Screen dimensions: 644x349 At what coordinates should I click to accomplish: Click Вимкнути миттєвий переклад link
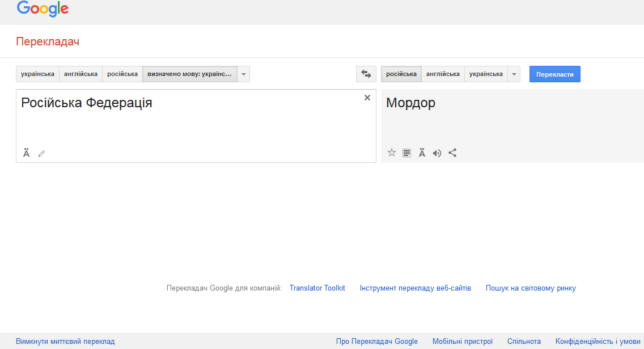65,341
